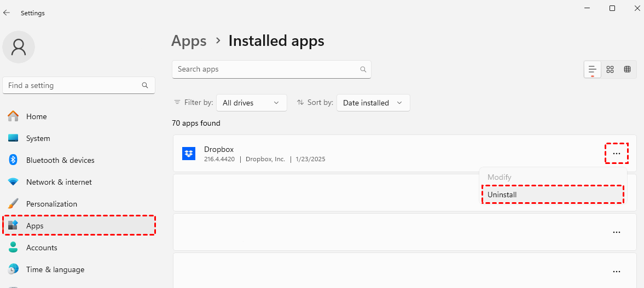The image size is (644, 288).
Task: Switch to table view layout
Action: [628, 69]
